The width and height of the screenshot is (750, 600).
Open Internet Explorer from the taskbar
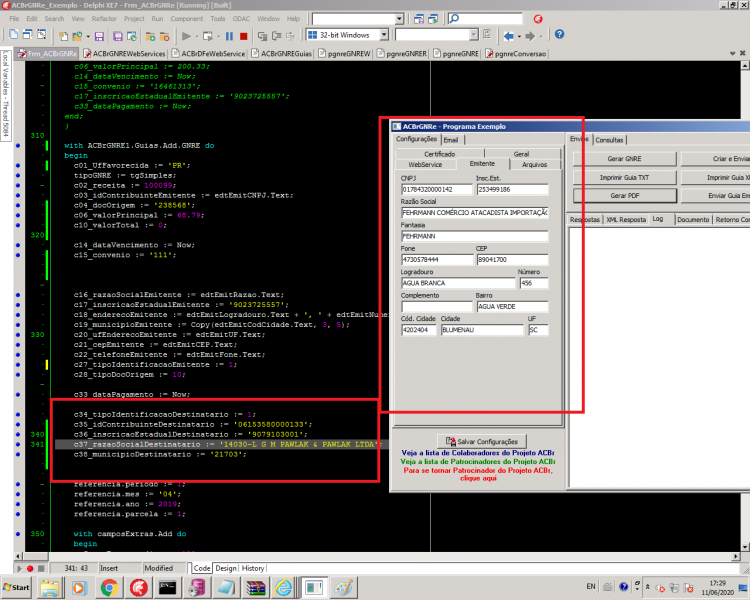[283, 588]
